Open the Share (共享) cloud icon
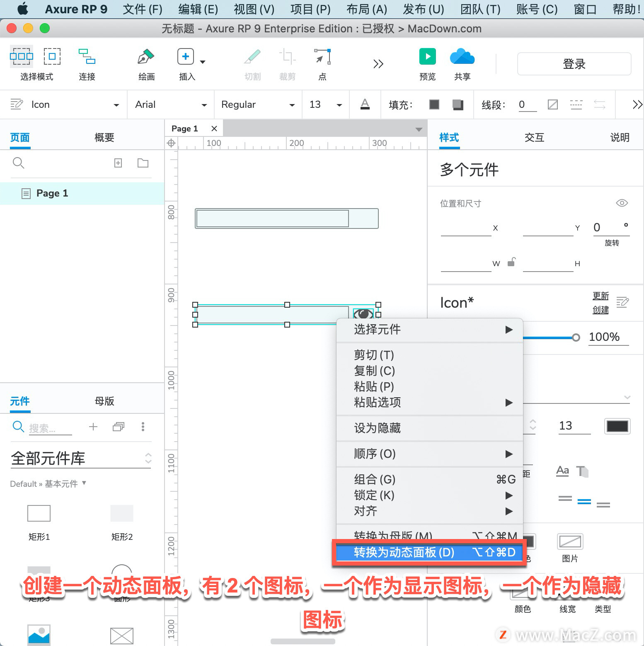644x646 pixels. pos(462,56)
